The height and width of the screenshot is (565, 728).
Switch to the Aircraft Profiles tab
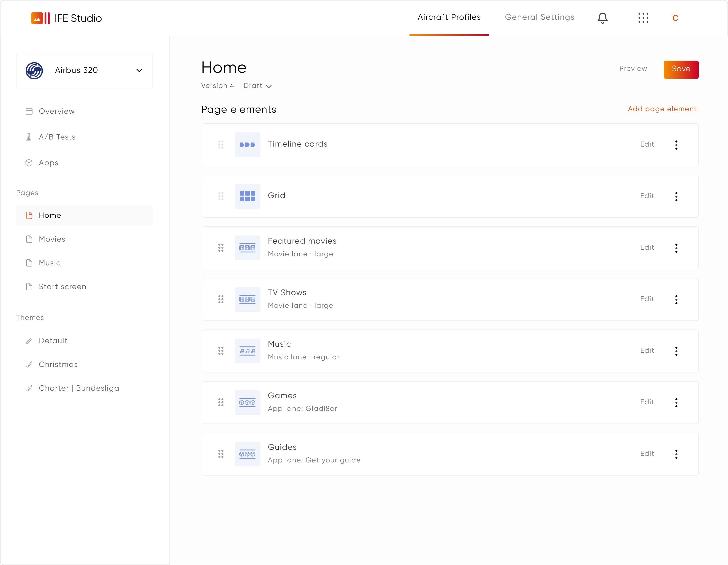point(449,17)
